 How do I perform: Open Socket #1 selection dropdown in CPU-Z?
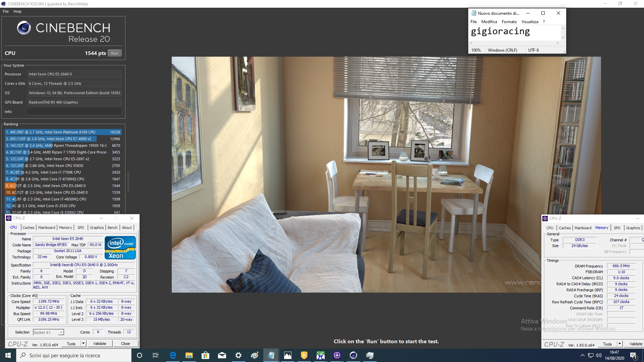point(49,333)
